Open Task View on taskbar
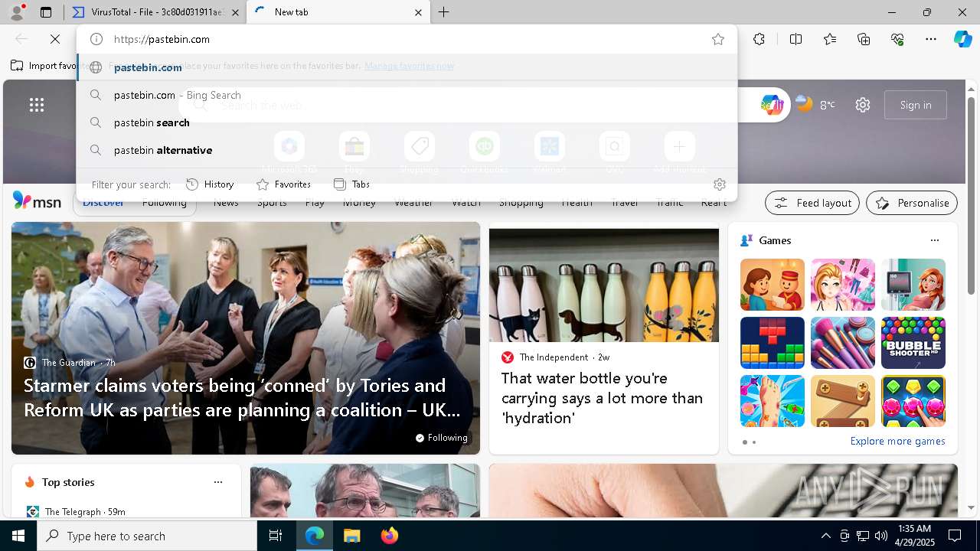Viewport: 980px width, 551px height. 276,536
